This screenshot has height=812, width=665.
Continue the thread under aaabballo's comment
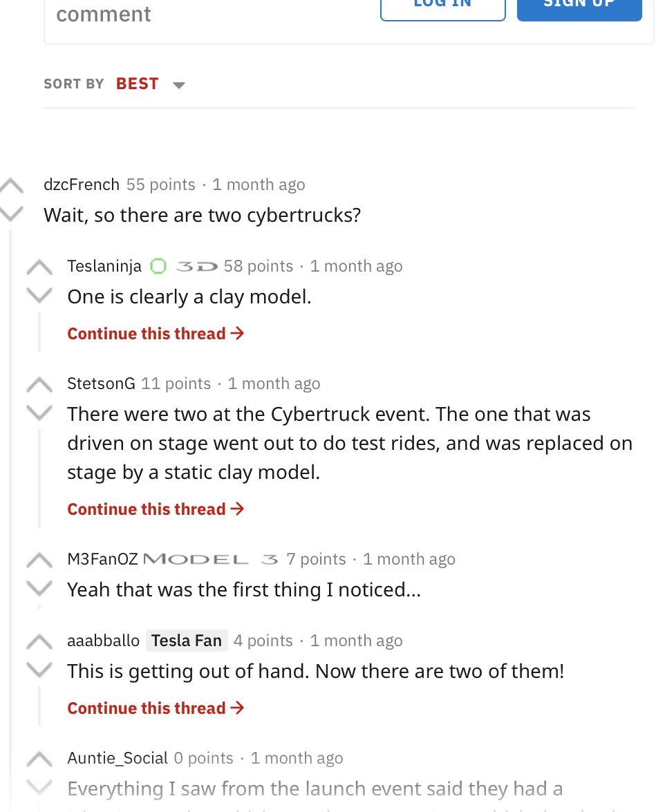156,708
